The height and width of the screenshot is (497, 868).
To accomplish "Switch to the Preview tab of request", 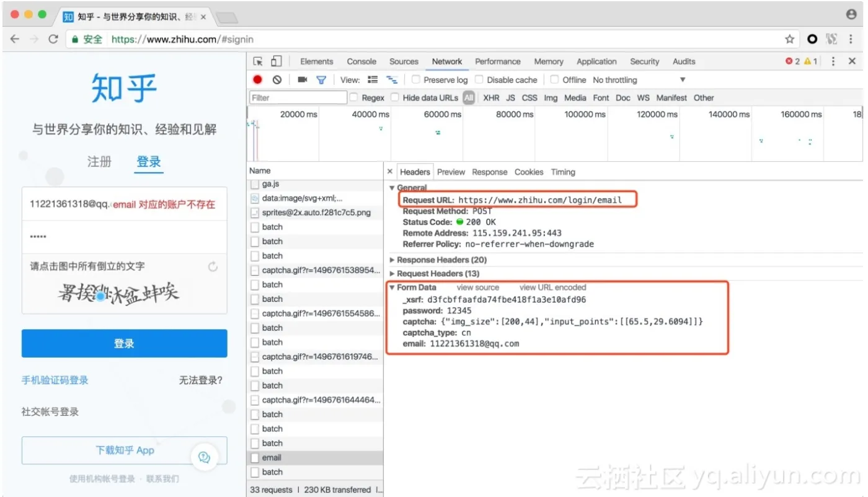I will click(x=451, y=172).
